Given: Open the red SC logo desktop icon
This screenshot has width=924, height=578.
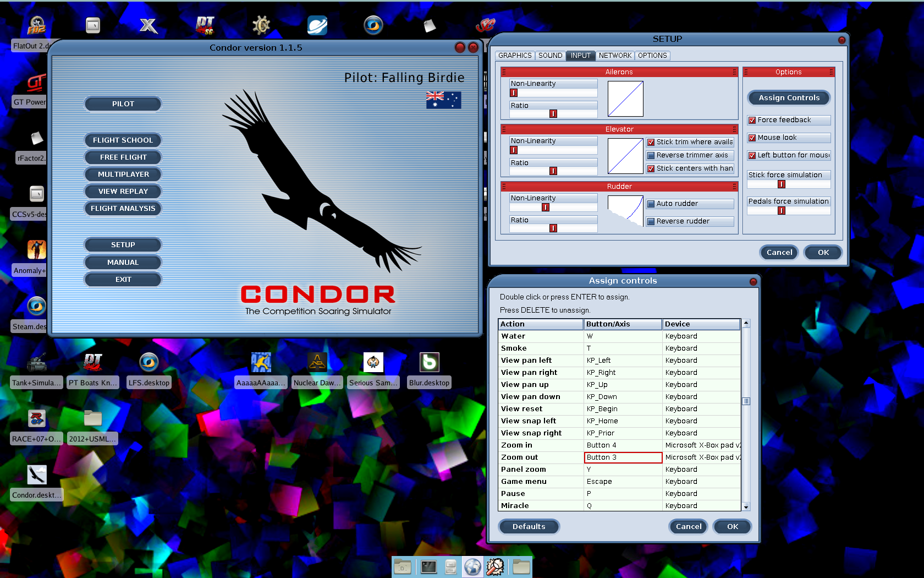Looking at the screenshot, I should click(x=485, y=25).
